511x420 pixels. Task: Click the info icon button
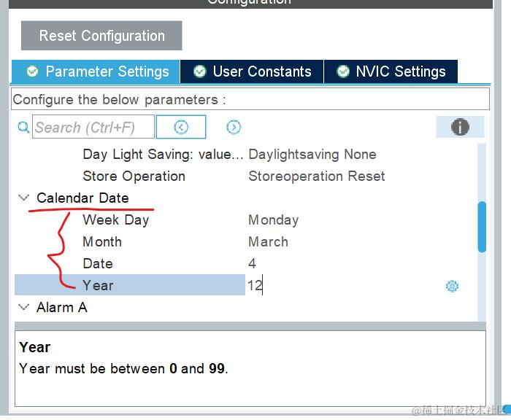click(x=460, y=127)
